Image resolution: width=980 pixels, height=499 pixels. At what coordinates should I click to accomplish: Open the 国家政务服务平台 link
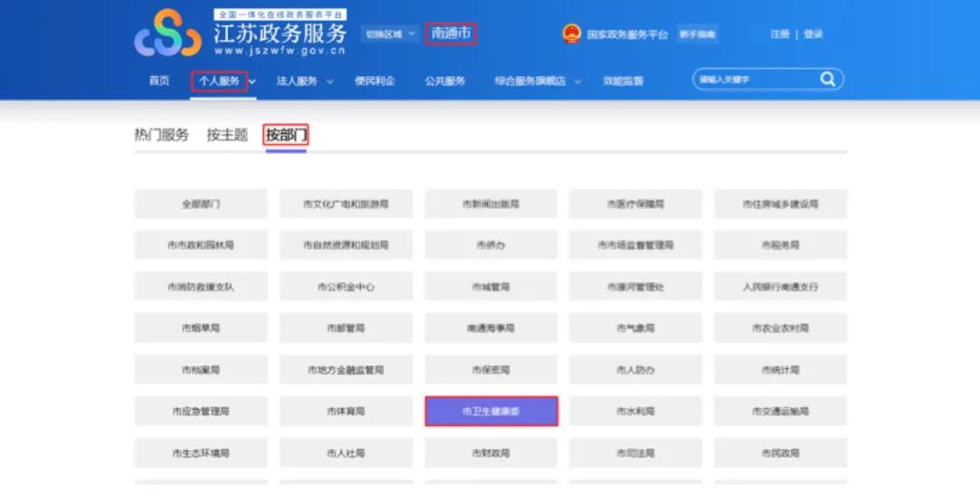tap(627, 34)
